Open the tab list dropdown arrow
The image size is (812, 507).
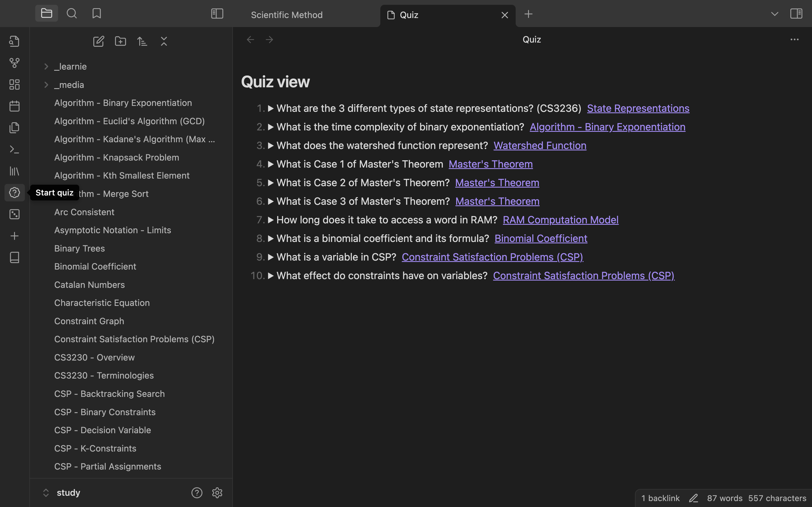click(x=775, y=14)
